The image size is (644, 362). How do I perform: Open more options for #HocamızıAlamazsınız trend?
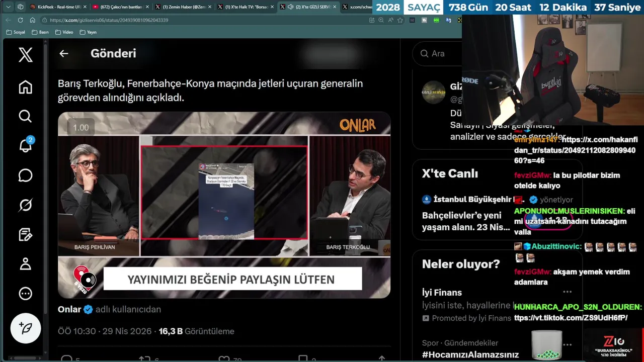[567, 345]
